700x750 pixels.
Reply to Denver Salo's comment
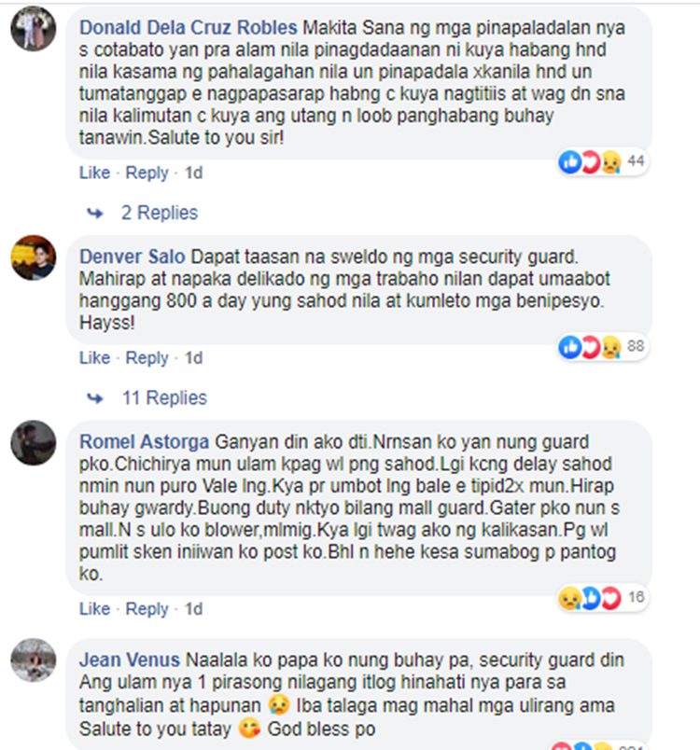147,358
